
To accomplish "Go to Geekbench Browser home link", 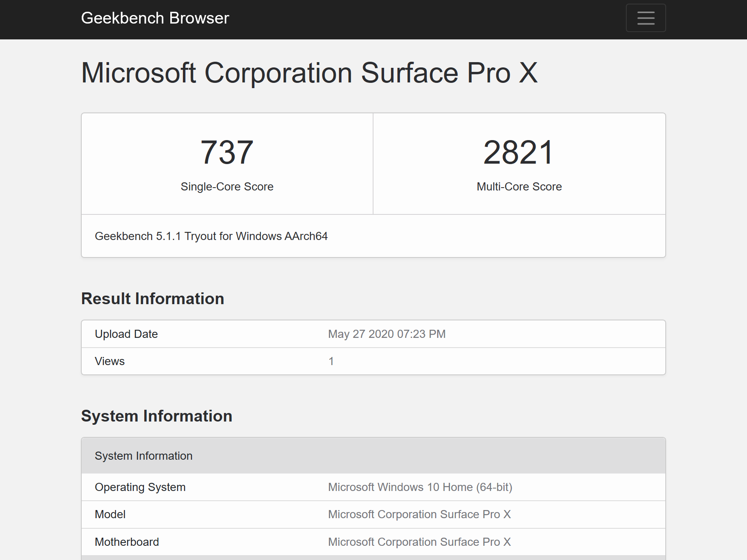I will tap(155, 18).
